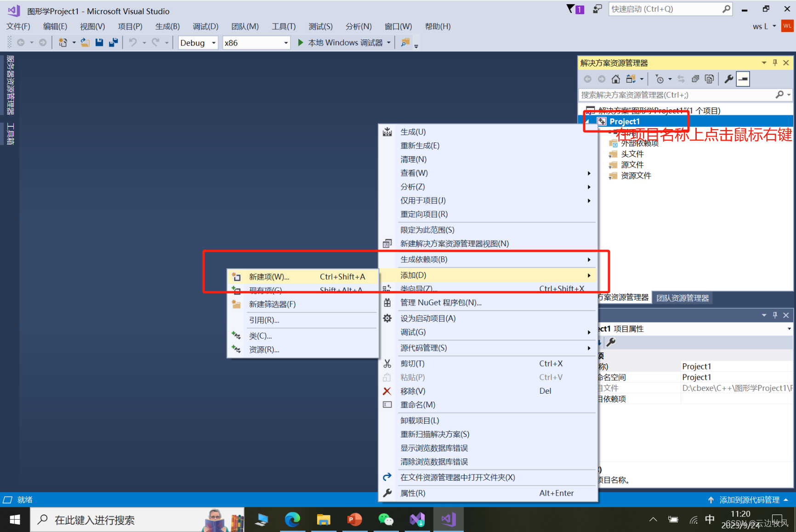Click the Save toolbar icon
The width and height of the screenshot is (796, 532).
(99, 43)
